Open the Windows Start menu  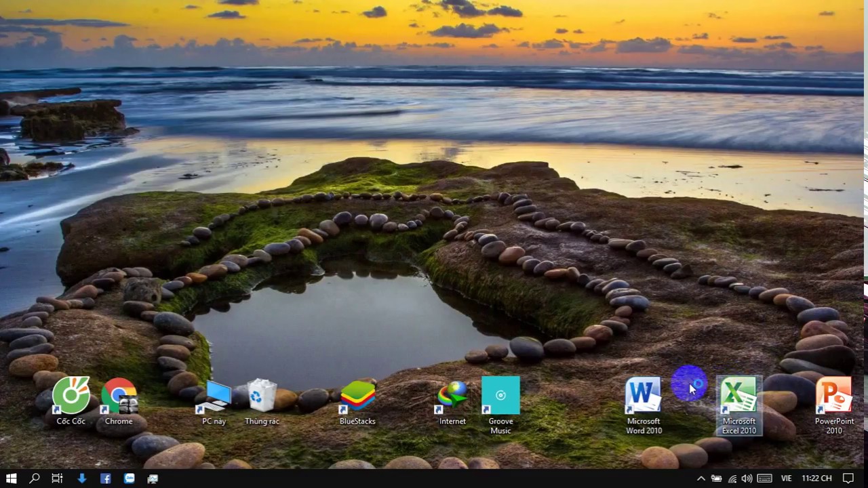[x=11, y=479]
